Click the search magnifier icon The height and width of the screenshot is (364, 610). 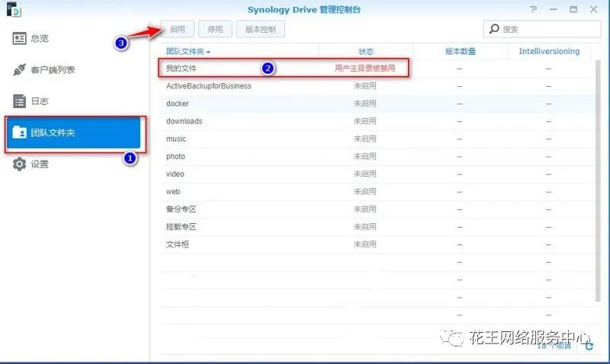494,29
